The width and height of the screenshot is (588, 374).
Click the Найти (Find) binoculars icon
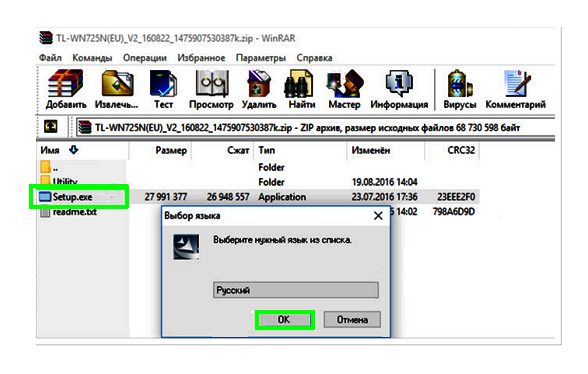coord(302,89)
